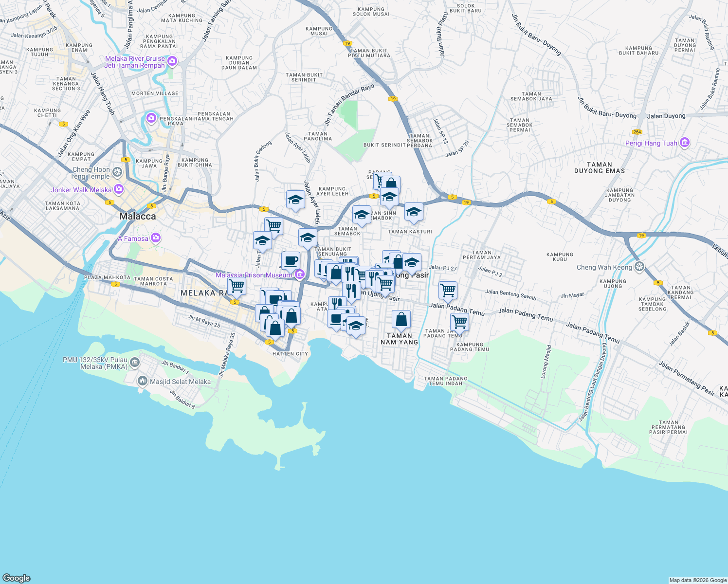
Task: Click the graduation cap marker in Taman Bukit Senjuang
Action: pos(309,237)
